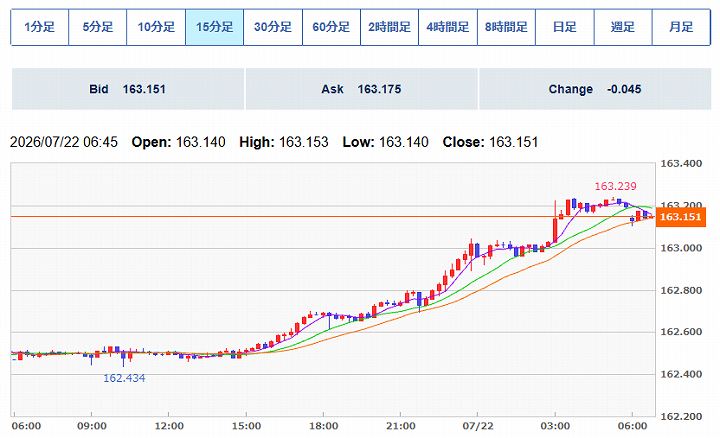Click the Bid 163.151 price panel
720x438 pixels.
pyautogui.click(x=128, y=89)
